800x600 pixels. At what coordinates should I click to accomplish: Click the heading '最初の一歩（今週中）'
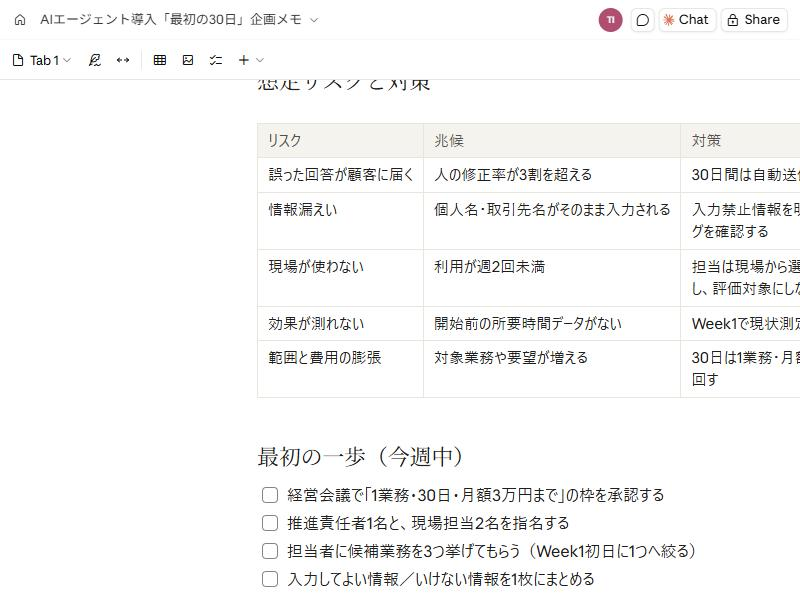coord(360,457)
